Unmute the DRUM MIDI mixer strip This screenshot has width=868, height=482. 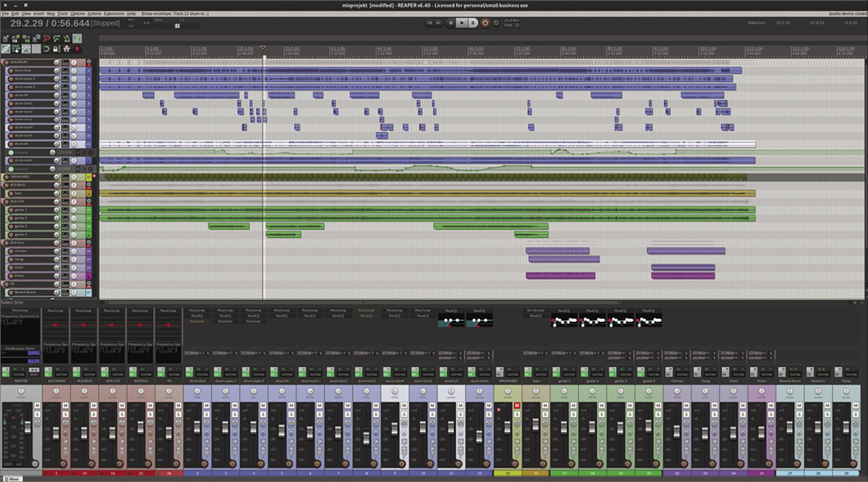click(517, 406)
